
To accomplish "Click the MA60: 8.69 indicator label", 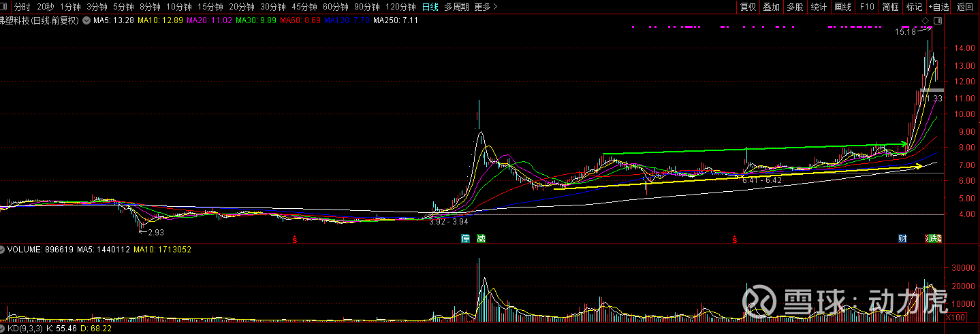I will tap(300, 20).
